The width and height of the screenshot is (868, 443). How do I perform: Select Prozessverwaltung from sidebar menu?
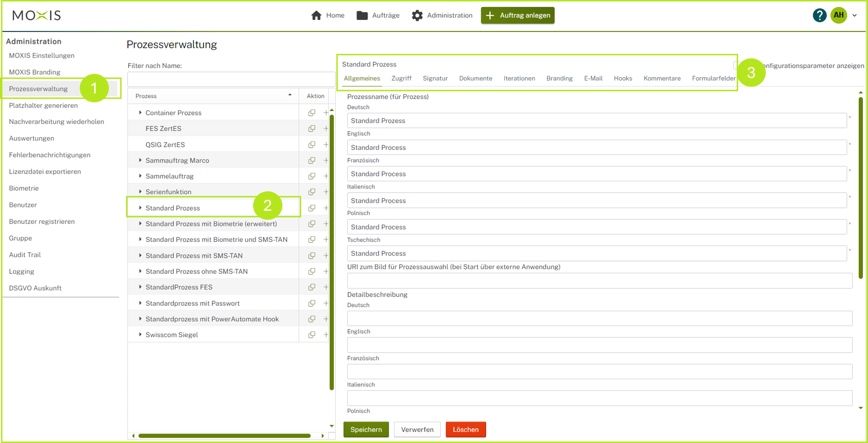(x=38, y=88)
